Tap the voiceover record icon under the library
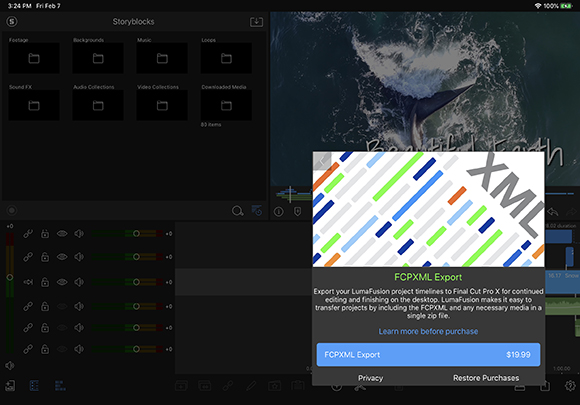This screenshot has width=580, height=405. pyautogui.click(x=12, y=210)
